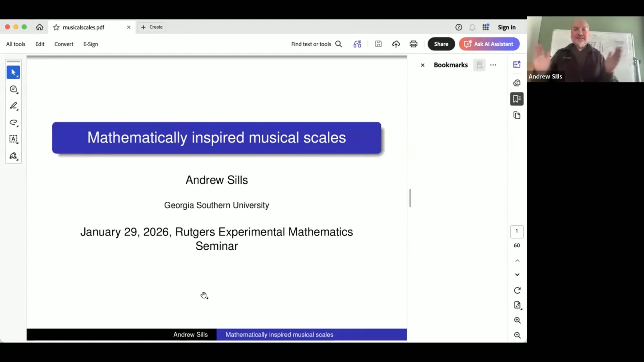Rotate the page view clockwise
The image size is (644, 362).
[517, 290]
